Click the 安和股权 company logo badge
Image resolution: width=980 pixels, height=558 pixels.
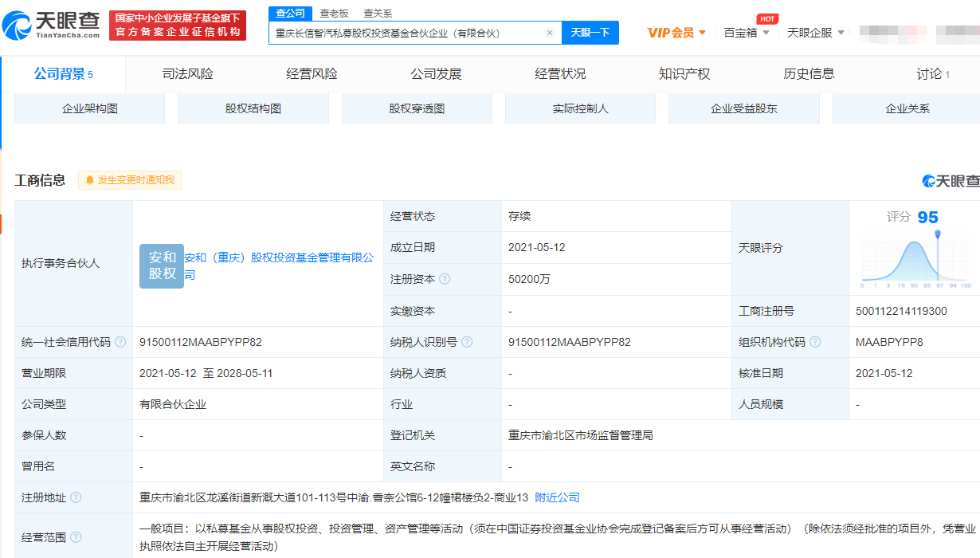pyautogui.click(x=162, y=265)
